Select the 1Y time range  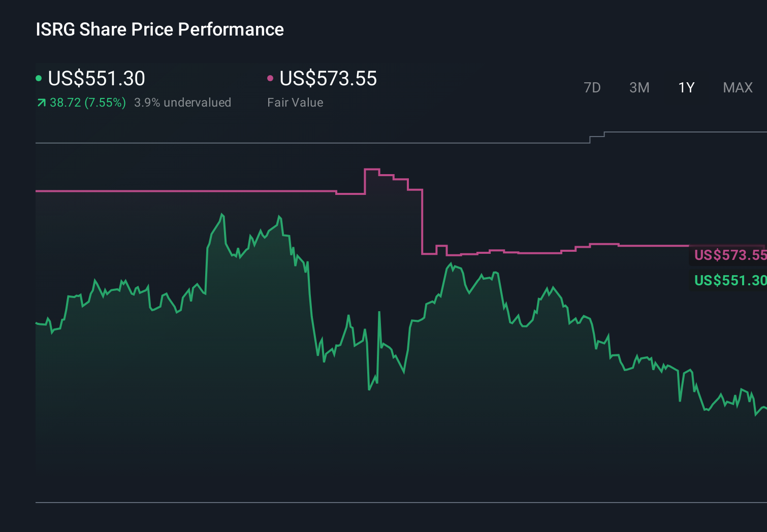point(686,88)
